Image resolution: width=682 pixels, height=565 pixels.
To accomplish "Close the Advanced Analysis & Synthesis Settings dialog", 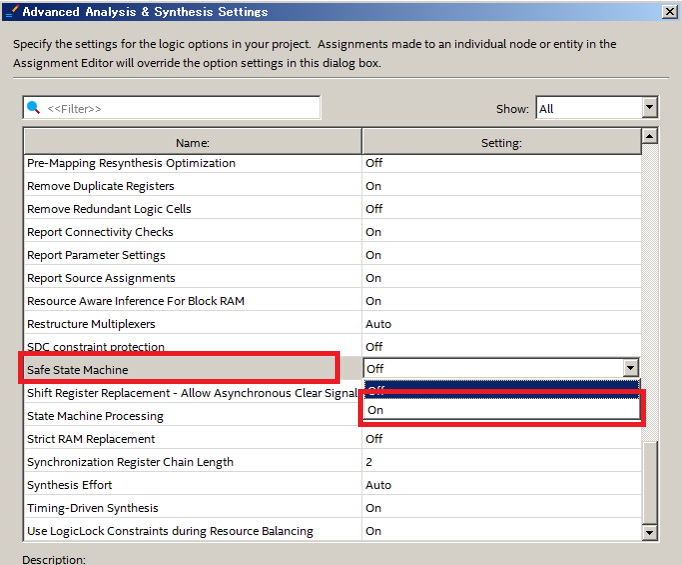I will coord(669,12).
